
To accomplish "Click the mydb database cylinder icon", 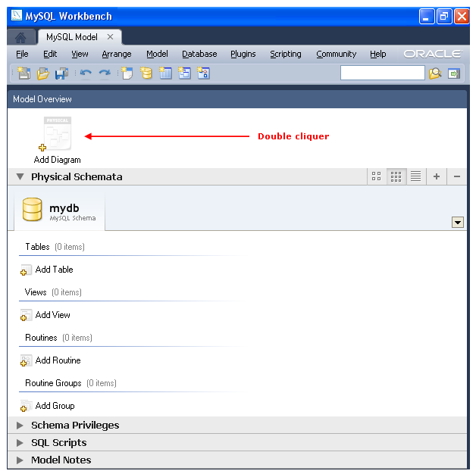I will [32, 209].
